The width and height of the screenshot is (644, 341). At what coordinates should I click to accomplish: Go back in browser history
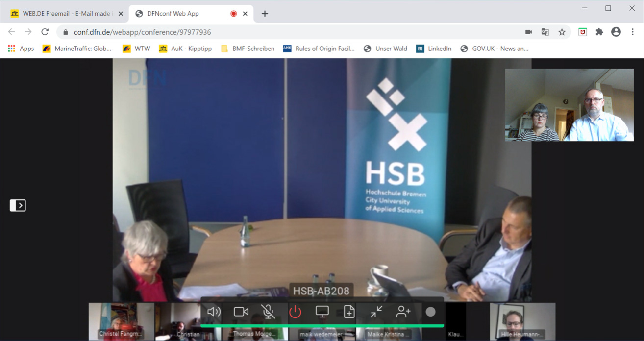(x=11, y=32)
